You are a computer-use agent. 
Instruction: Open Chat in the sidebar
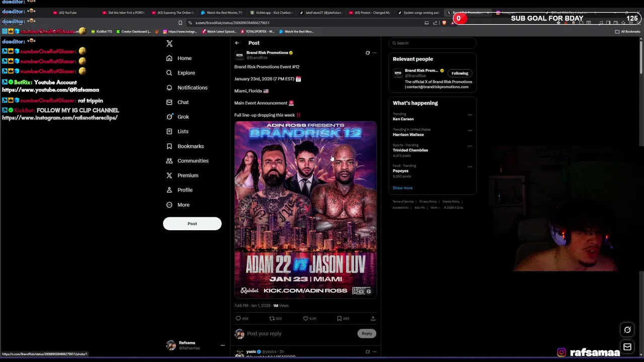click(x=178, y=102)
